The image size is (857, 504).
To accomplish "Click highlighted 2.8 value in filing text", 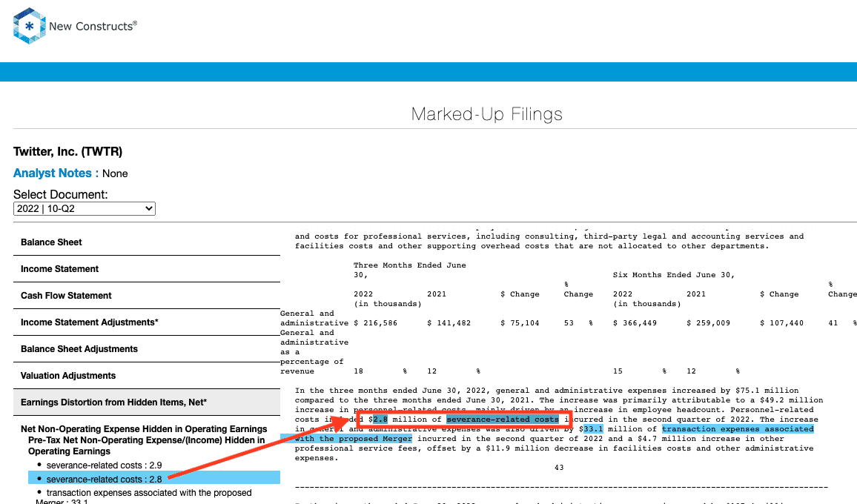I will click(x=380, y=420).
